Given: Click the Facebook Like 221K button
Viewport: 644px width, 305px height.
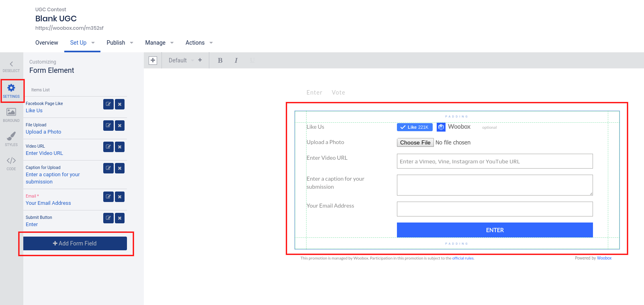Looking at the screenshot, I should pos(415,127).
